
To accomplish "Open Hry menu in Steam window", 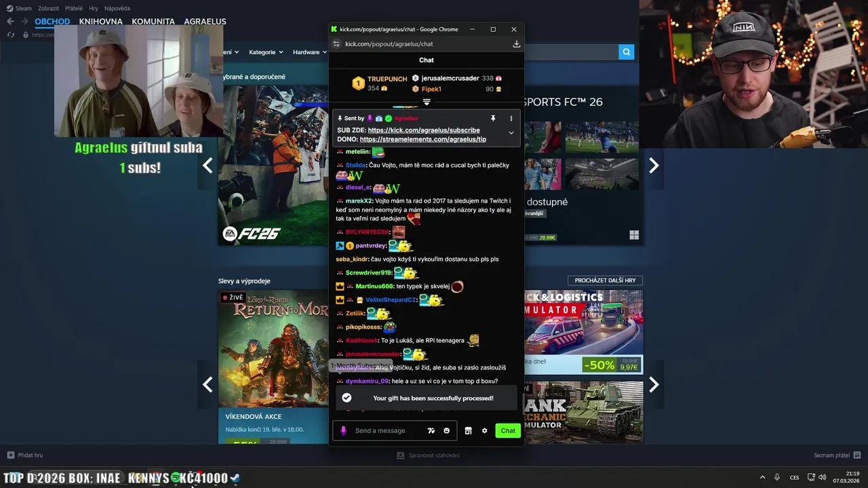I will coord(94,8).
